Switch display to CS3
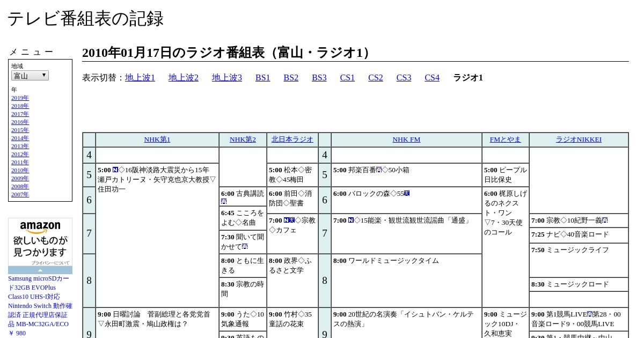 pos(404,78)
